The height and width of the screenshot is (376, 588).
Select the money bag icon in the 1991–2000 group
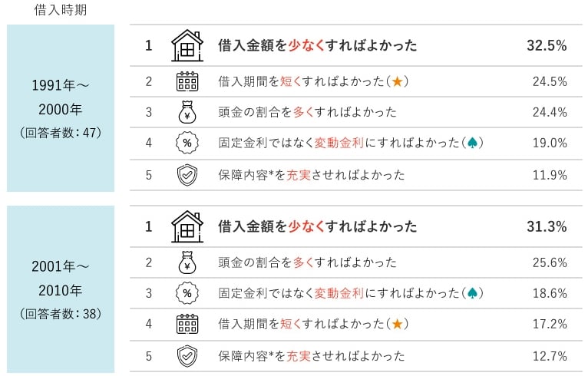click(x=187, y=112)
